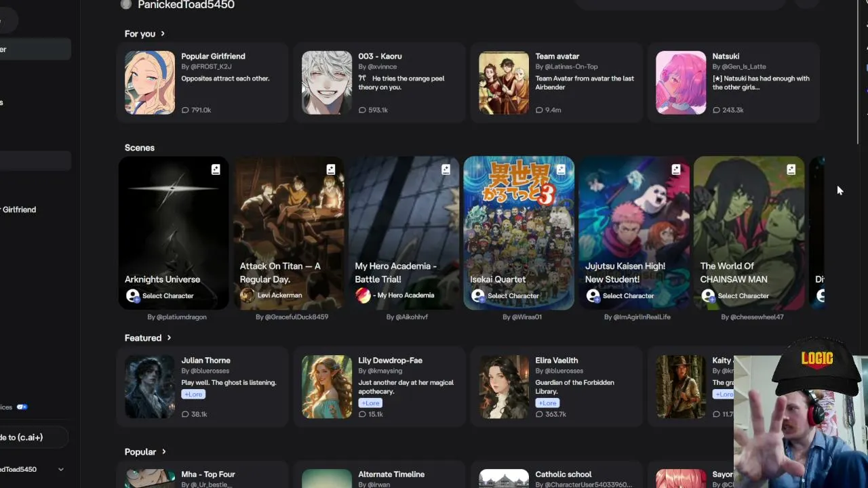This screenshot has height=488, width=868.
Task: Click the Upgrade to c.ai+ button
Action: (x=33, y=437)
